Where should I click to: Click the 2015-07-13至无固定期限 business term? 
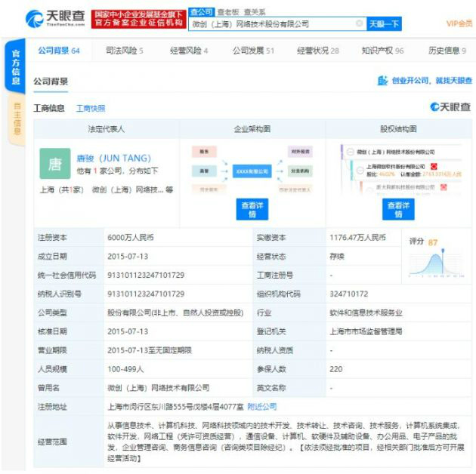point(150,350)
